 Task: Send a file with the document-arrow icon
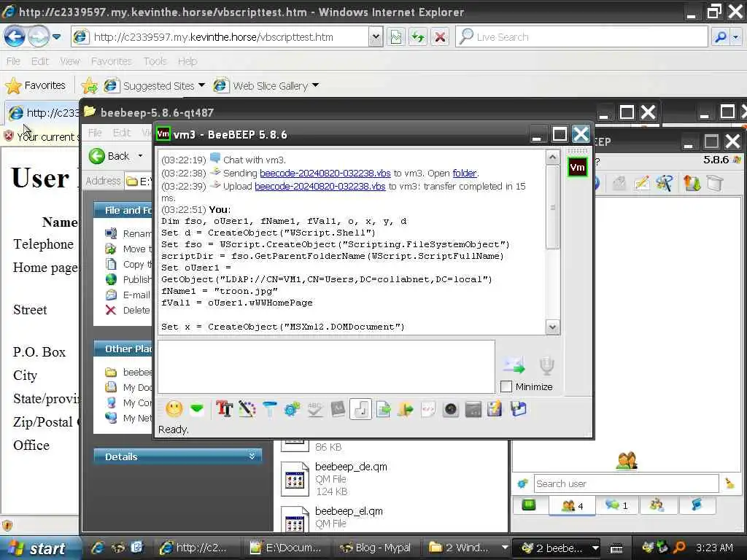(x=384, y=409)
